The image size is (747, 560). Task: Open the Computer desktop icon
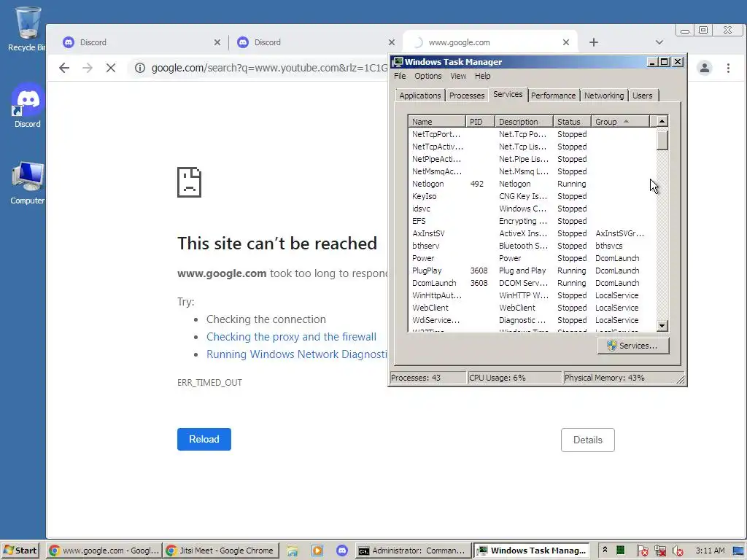[x=27, y=183]
